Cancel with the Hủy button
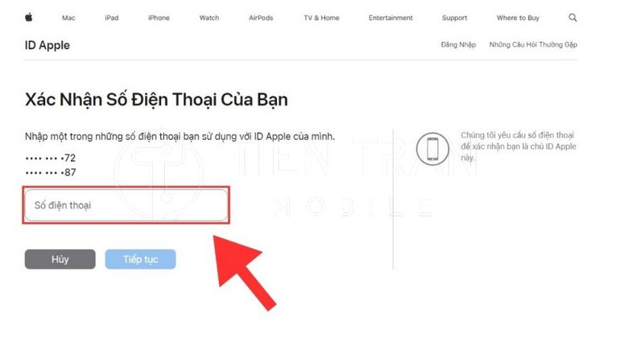The image size is (644, 362). coord(60,259)
